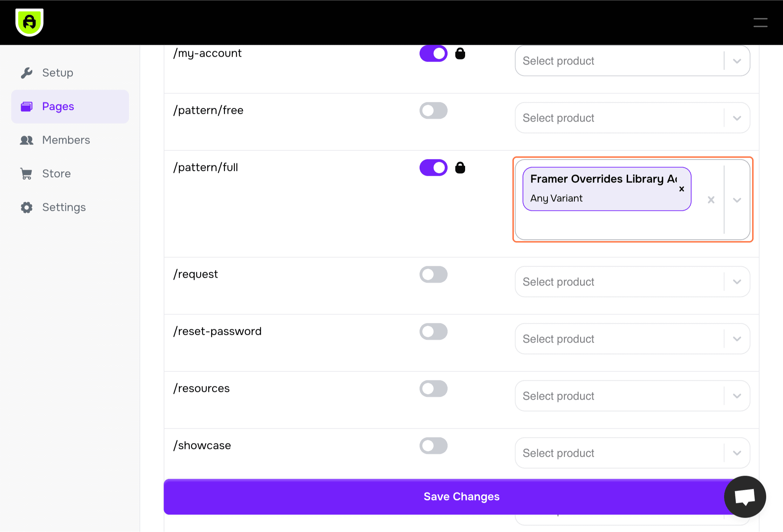Enable the /pattern/free toggle
This screenshot has height=532, width=783.
pos(434,110)
